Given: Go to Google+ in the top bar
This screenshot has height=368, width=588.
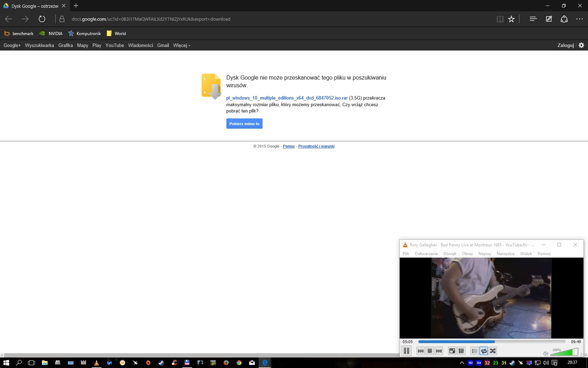Looking at the screenshot, I should (x=12, y=45).
